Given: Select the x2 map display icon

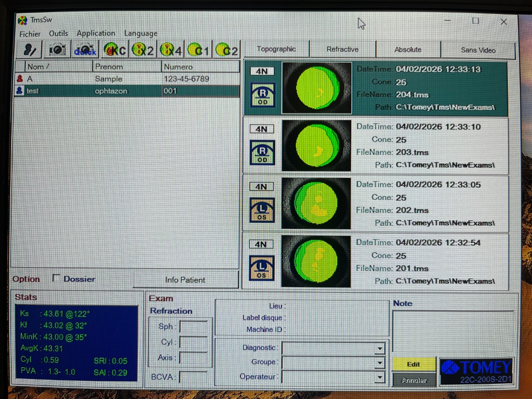Looking at the screenshot, I should click(x=143, y=50).
